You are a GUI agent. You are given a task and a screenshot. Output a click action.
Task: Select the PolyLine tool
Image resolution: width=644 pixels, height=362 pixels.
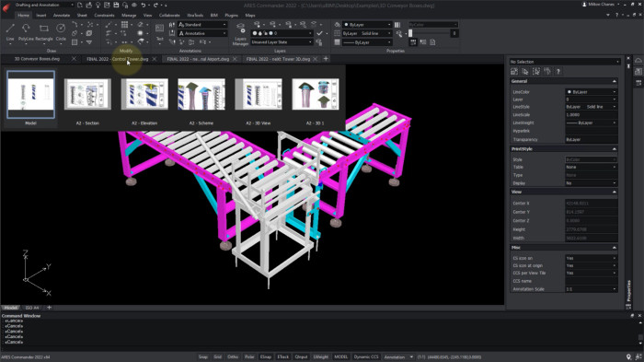pos(26,32)
